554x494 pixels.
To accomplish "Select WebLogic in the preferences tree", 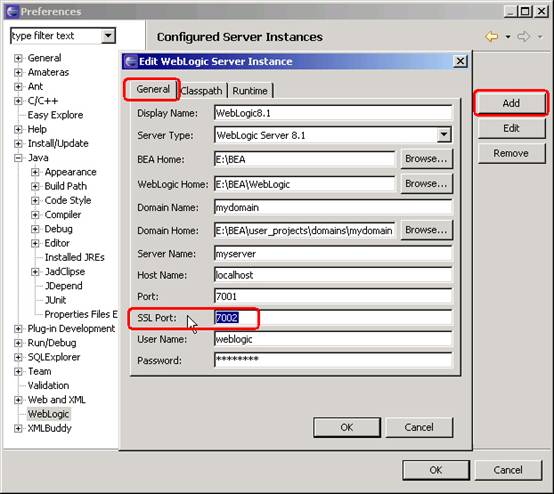I will [48, 414].
